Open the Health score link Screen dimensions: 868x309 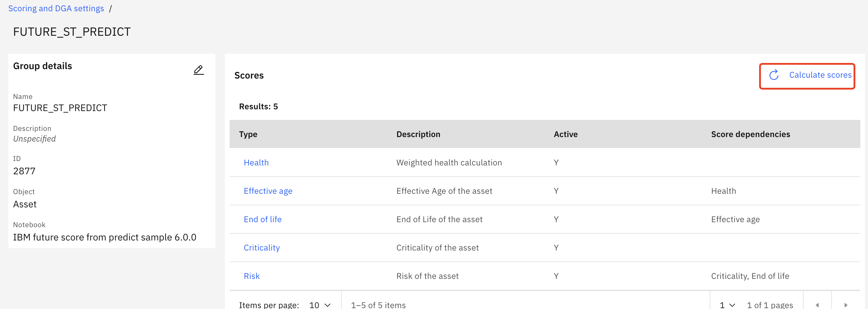click(256, 162)
